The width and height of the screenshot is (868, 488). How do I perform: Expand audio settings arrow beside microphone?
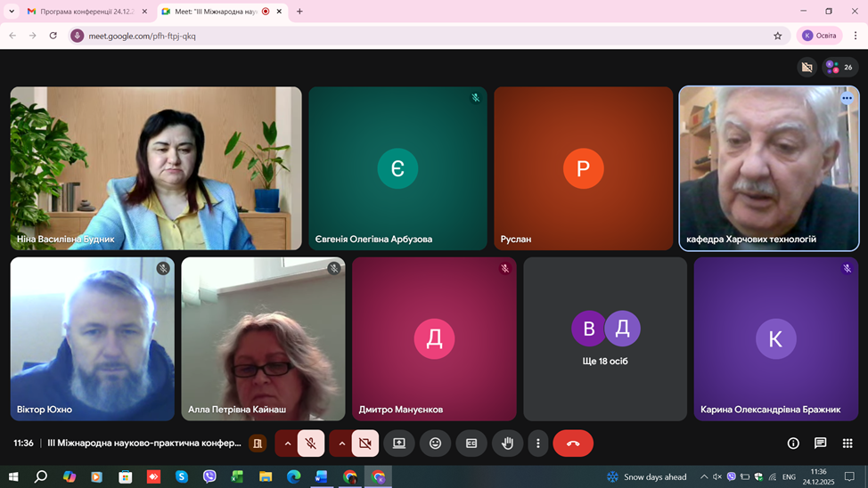click(288, 443)
